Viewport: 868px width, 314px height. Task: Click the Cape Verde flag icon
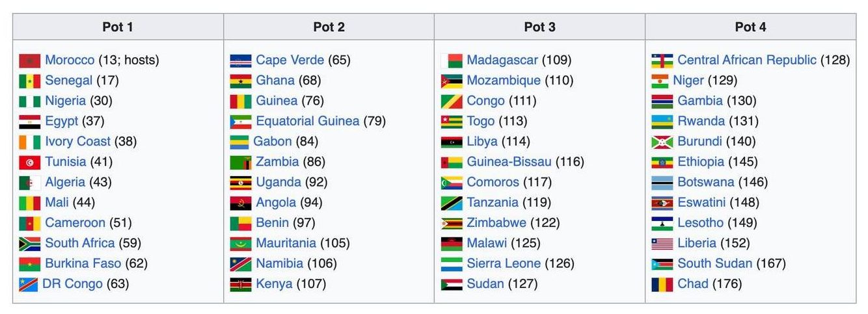[x=241, y=60]
